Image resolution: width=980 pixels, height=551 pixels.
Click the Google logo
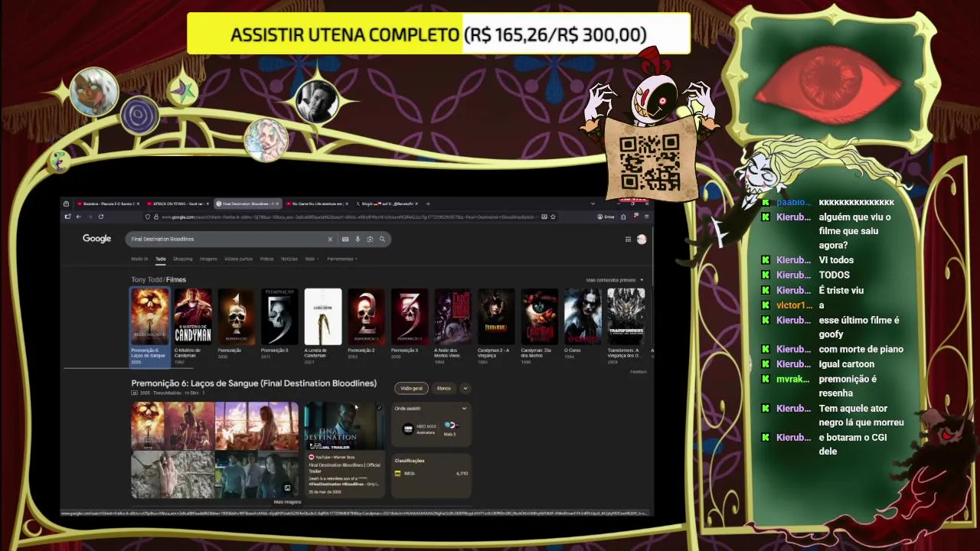tap(97, 239)
